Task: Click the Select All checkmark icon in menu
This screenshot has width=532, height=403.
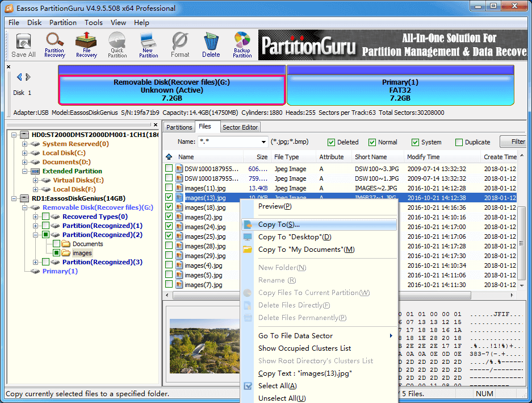Action: tap(248, 386)
